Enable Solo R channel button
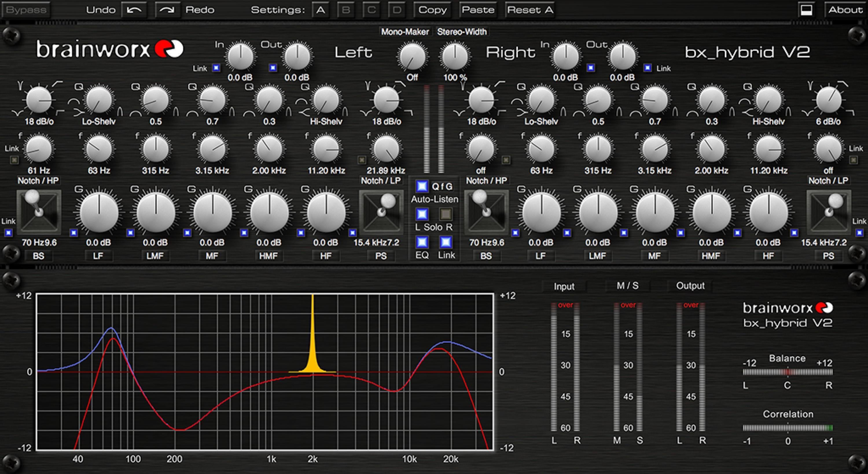Viewport: 868px width, 474px height. tap(446, 214)
